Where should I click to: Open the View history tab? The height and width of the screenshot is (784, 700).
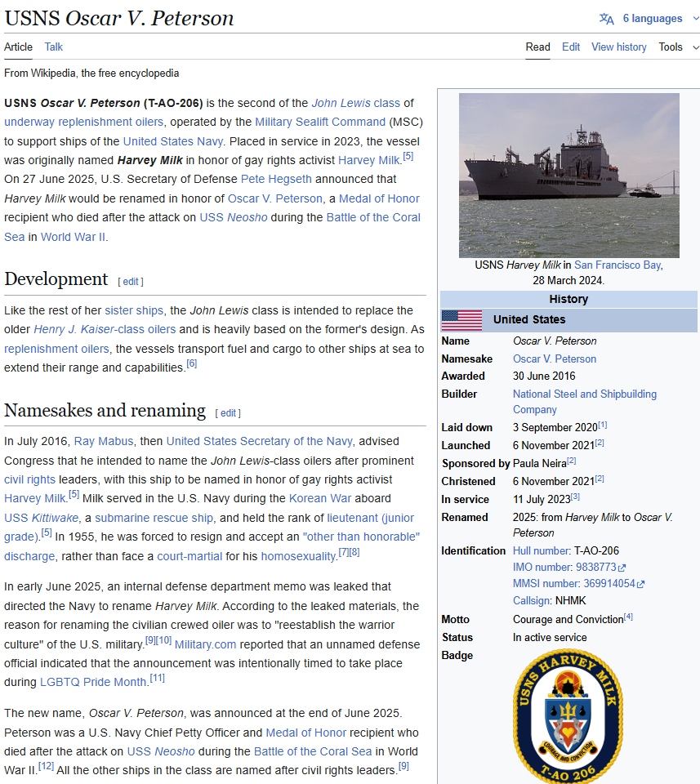coord(618,47)
